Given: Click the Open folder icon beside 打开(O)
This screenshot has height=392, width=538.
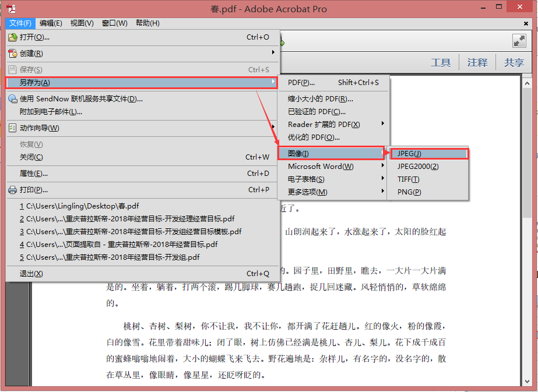Looking at the screenshot, I should (13, 37).
